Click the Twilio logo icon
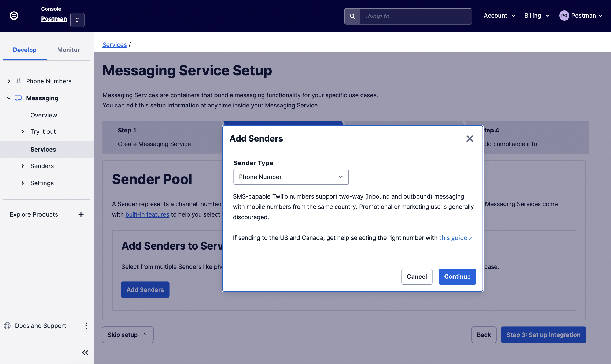Viewport: 611px width, 364px height. [x=14, y=16]
